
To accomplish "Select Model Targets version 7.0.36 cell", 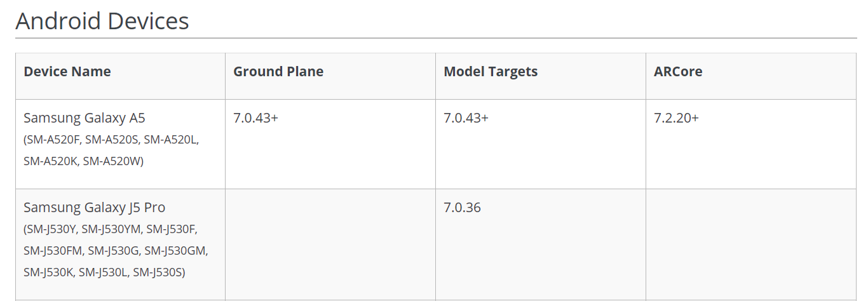I will click(x=462, y=208).
